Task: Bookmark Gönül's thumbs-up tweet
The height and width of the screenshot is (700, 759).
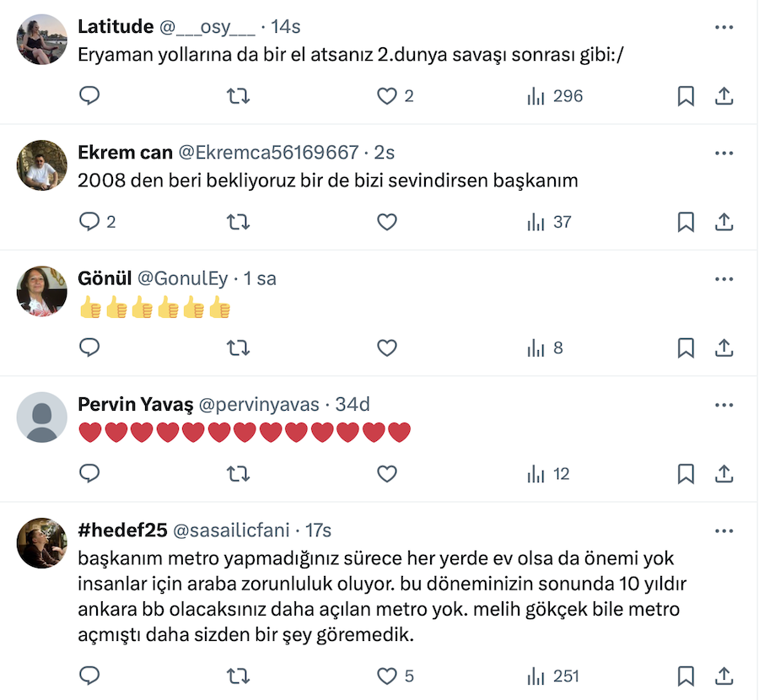Action: (x=686, y=347)
